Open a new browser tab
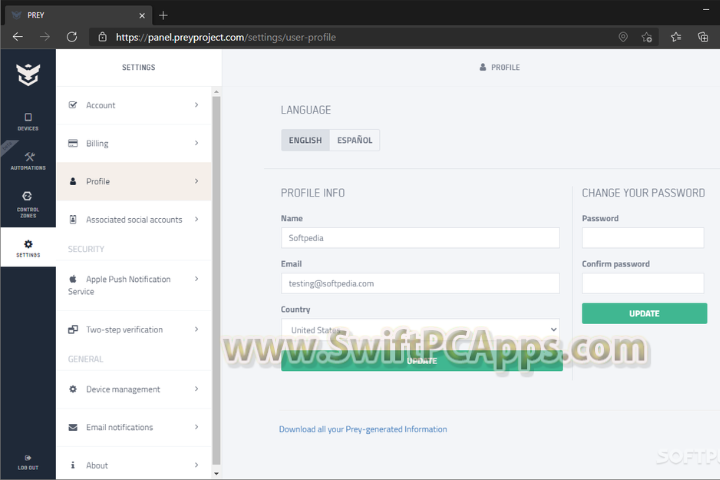The height and width of the screenshot is (480, 720). coord(163,15)
